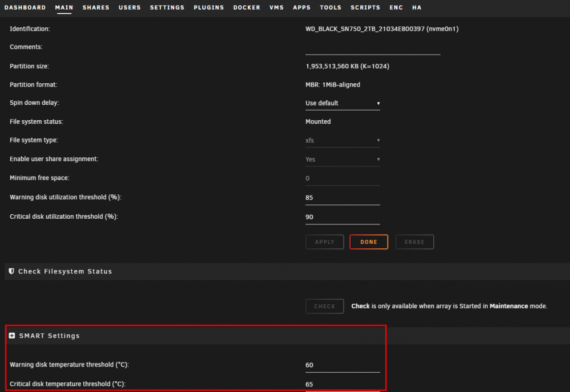Open the VMs tab

tap(276, 7)
